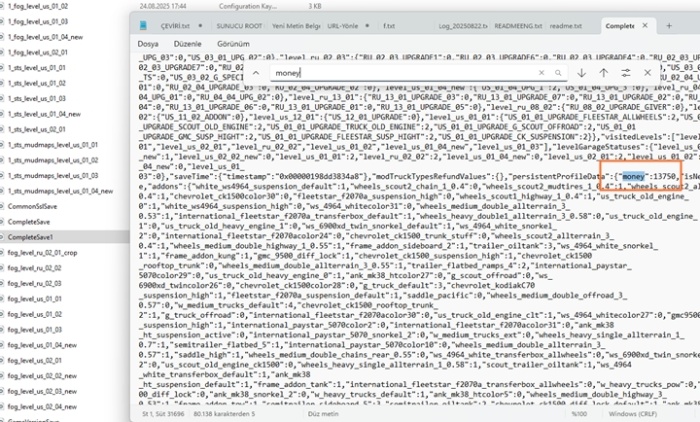Close the find bar
Screen dimensions: 700x422
point(649,73)
